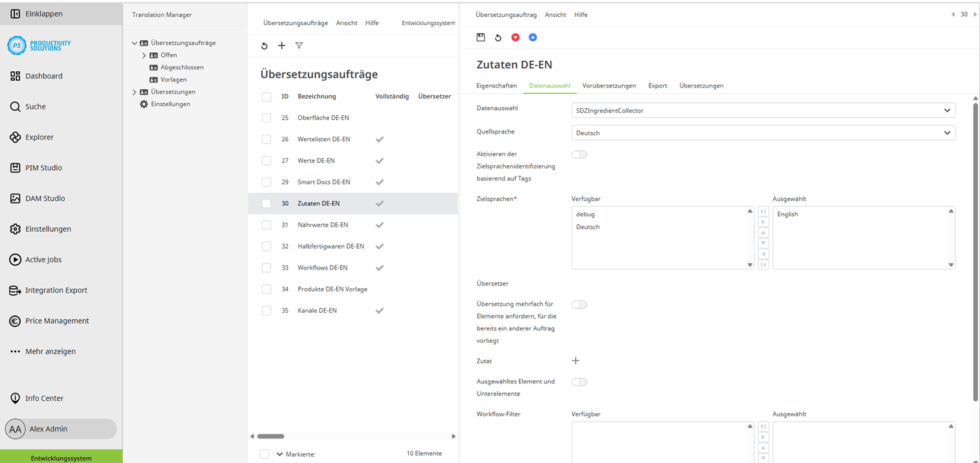
Task: Add a Zutat using the plus icon
Action: (x=576, y=361)
